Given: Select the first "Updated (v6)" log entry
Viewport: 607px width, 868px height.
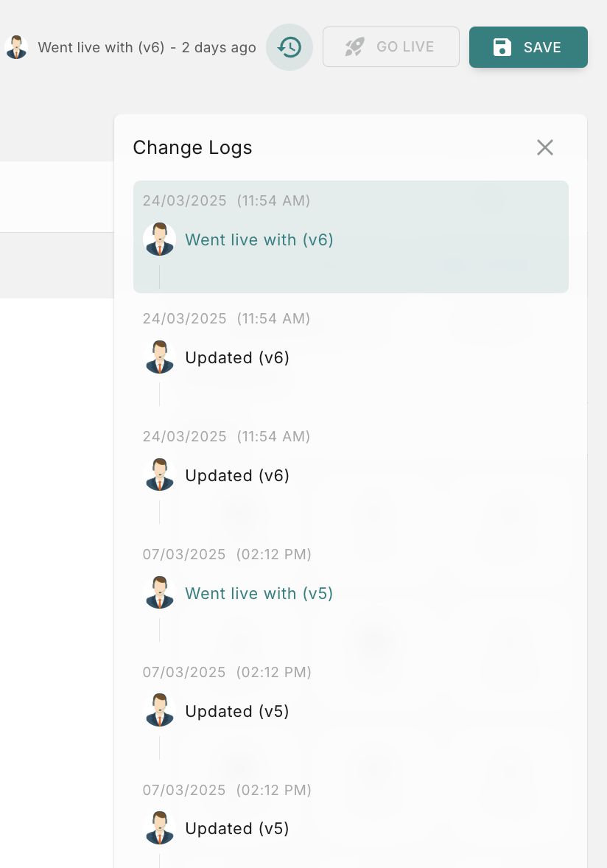Looking at the screenshot, I should pyautogui.click(x=237, y=358).
